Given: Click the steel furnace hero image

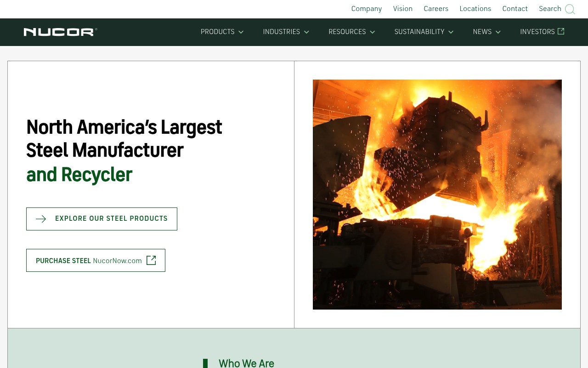Looking at the screenshot, I should [x=437, y=195].
